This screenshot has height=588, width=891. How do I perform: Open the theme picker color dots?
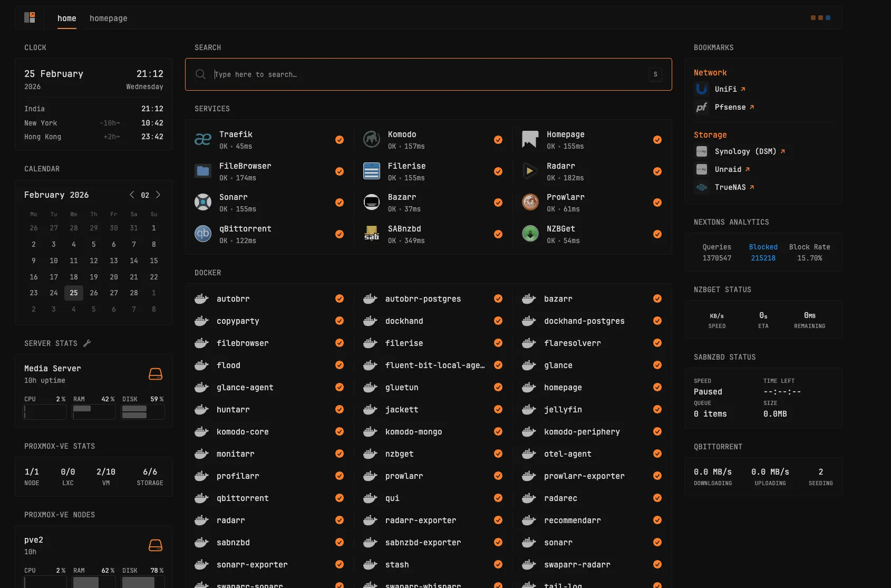[820, 18]
